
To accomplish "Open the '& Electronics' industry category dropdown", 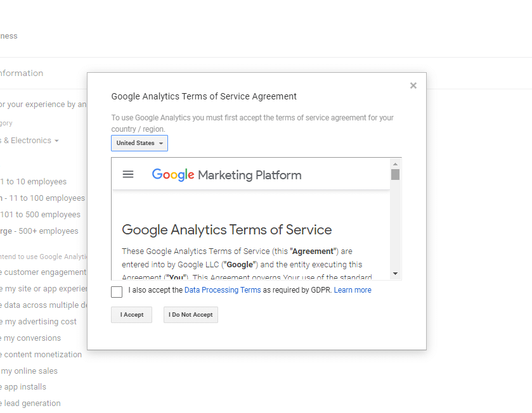I will pyautogui.click(x=30, y=140).
